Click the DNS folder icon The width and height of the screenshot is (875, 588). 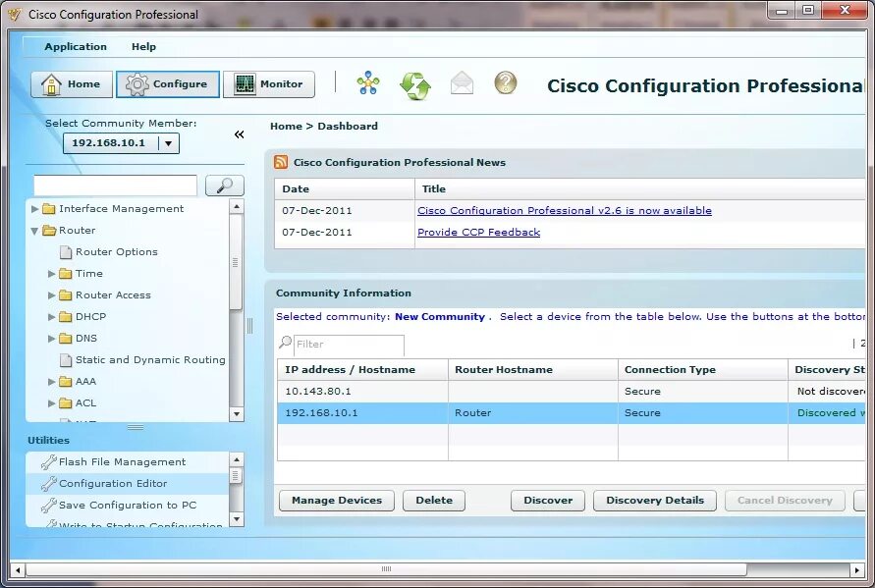66,338
